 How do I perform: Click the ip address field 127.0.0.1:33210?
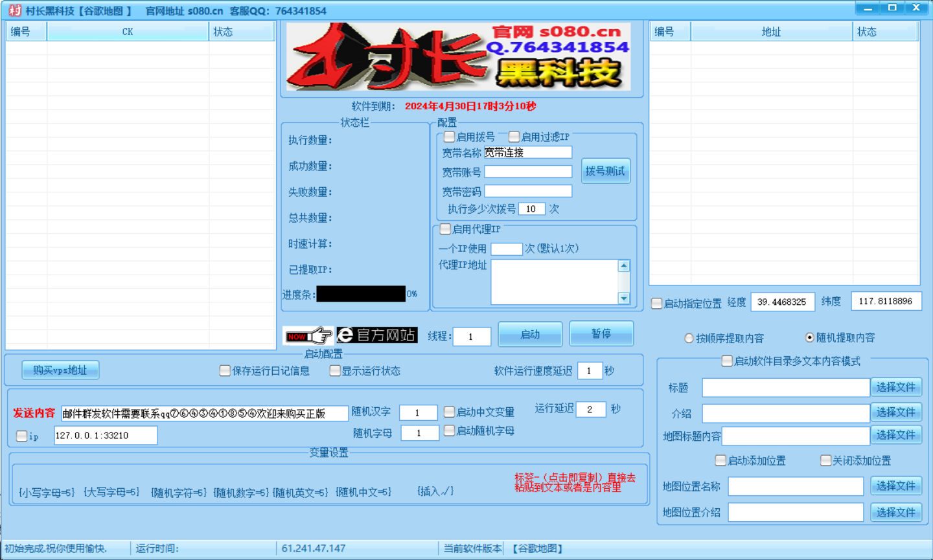point(105,435)
